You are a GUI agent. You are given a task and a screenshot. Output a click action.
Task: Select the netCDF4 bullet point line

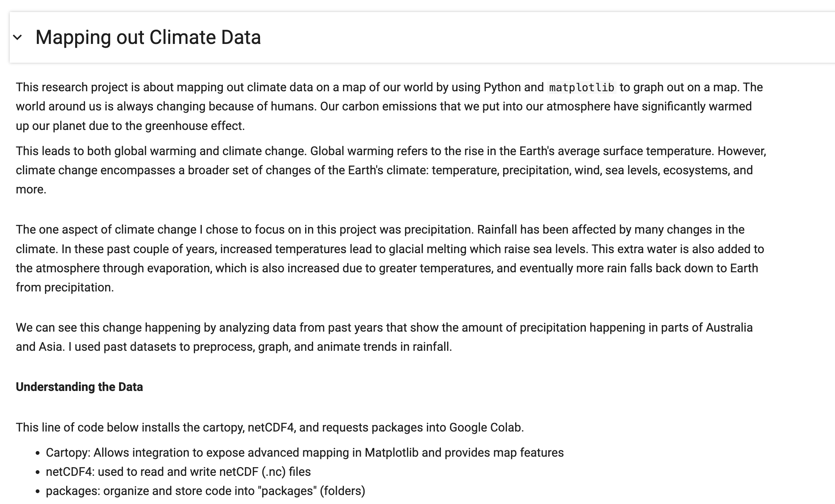(178, 472)
